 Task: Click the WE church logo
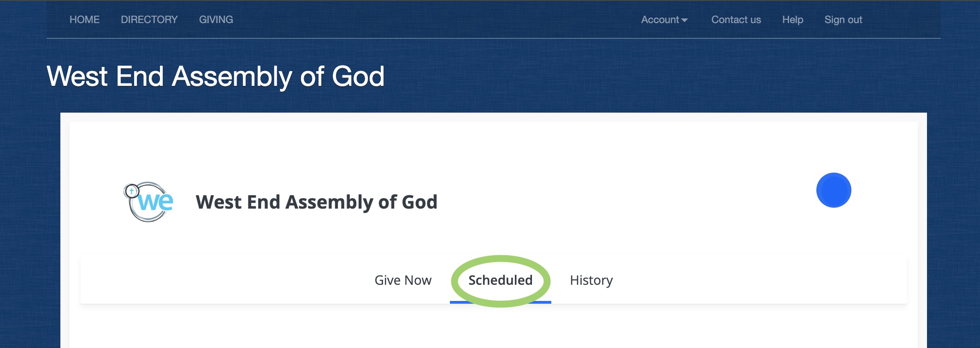pos(149,202)
